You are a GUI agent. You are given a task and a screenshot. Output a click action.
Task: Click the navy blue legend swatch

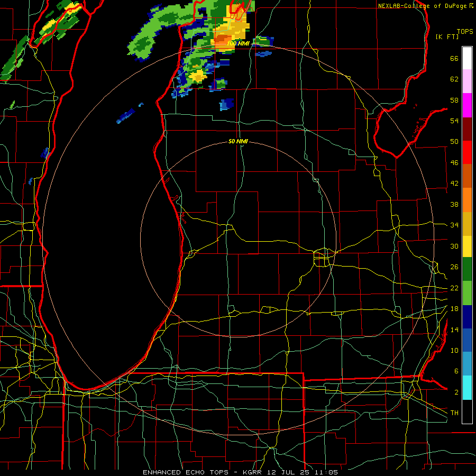click(467, 317)
